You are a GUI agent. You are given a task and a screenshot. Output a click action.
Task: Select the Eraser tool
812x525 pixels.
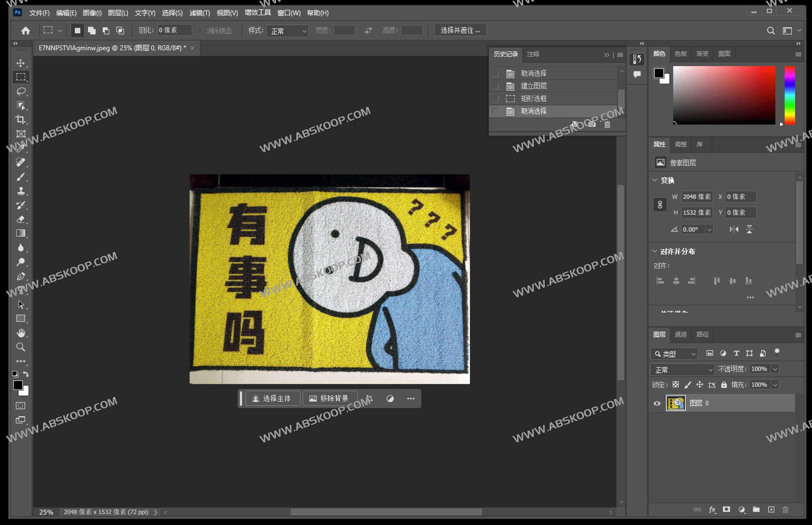point(21,219)
